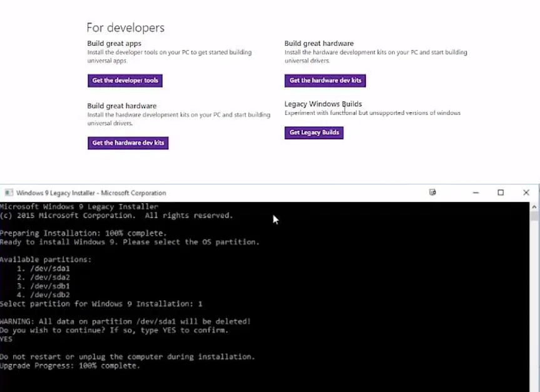
Task: Click Get the hardware dev kits under Build great hardware
Action: 325,80
